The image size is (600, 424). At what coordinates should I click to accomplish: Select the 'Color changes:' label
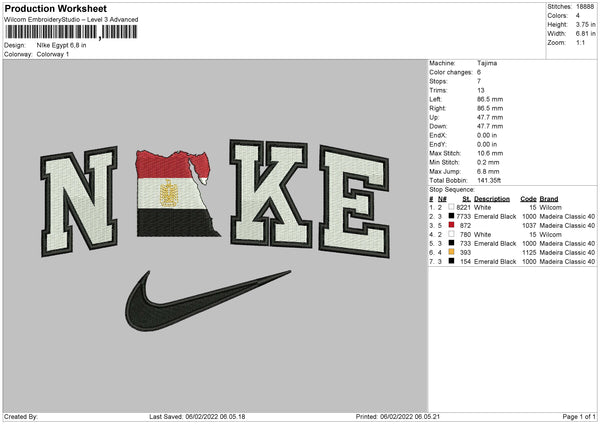(451, 72)
